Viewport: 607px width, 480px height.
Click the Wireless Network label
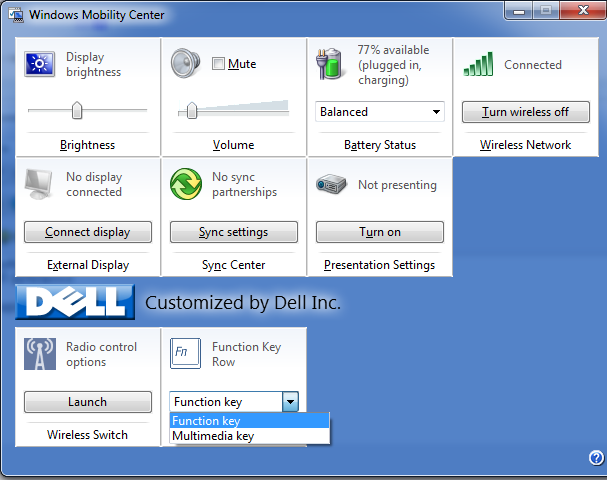pyautogui.click(x=525, y=145)
